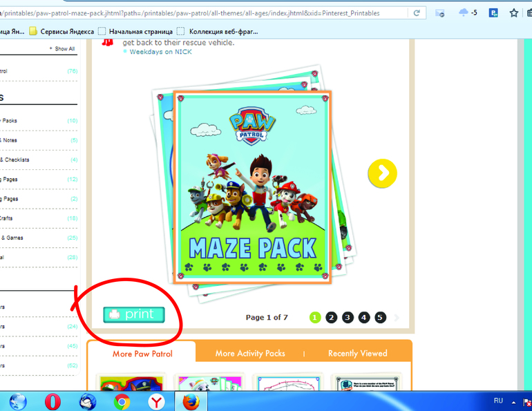
Task: Switch to More Activity Packs tab
Action: tap(249, 353)
